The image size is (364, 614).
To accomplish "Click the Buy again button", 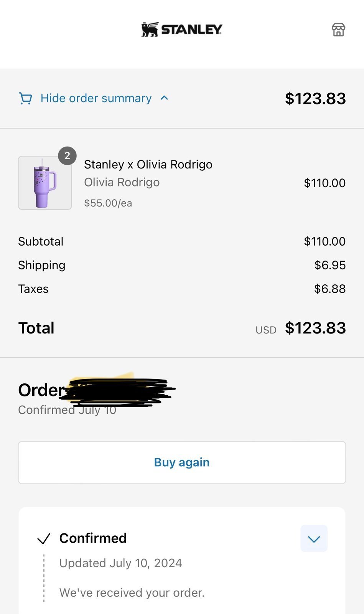I will point(182,462).
